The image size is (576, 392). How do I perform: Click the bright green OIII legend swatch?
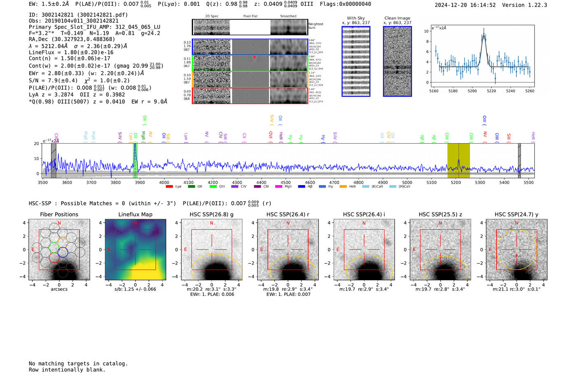213,187
